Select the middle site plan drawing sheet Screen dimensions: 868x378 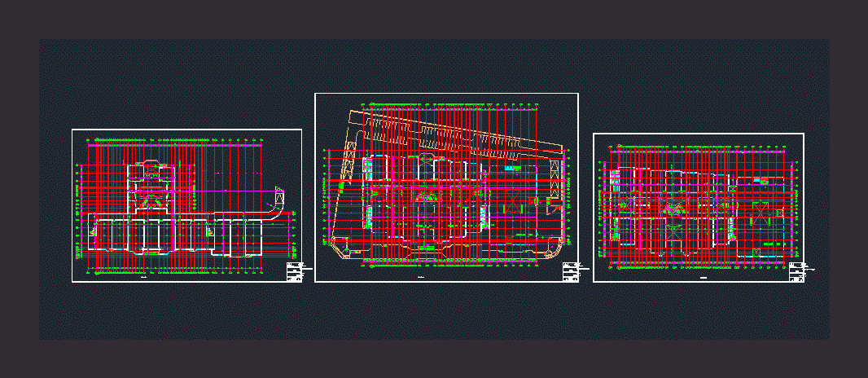click(x=446, y=187)
